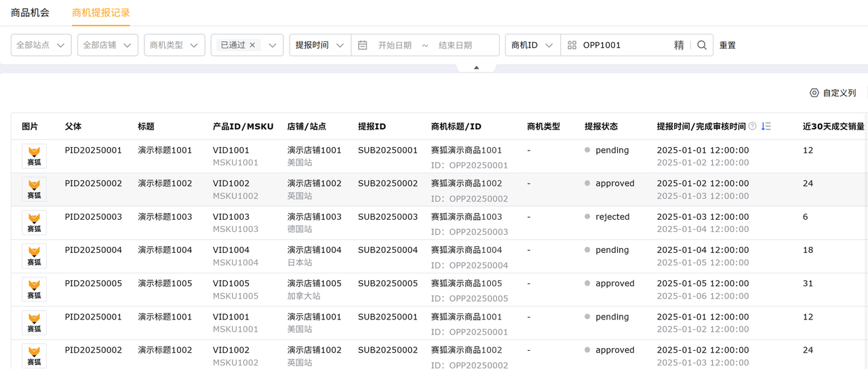Image resolution: width=868 pixels, height=369 pixels.
Task: Open thumbnail in PID20250004 row
Action: tap(34, 256)
